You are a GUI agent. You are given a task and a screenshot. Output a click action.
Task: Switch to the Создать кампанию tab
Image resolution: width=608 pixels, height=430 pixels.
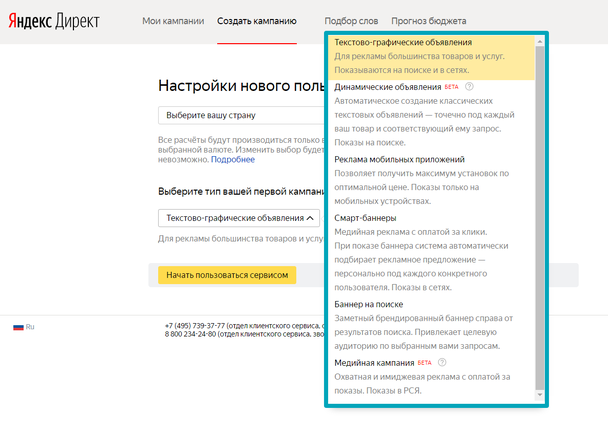click(x=257, y=21)
